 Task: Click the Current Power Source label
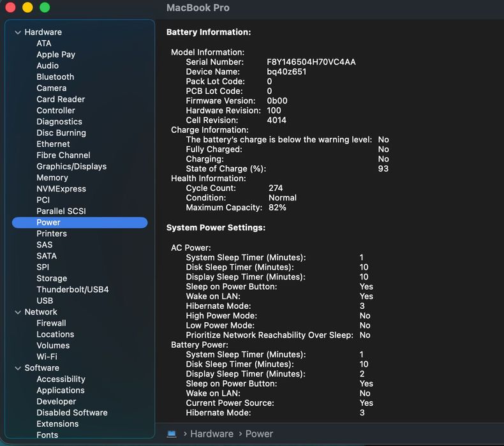(230, 403)
